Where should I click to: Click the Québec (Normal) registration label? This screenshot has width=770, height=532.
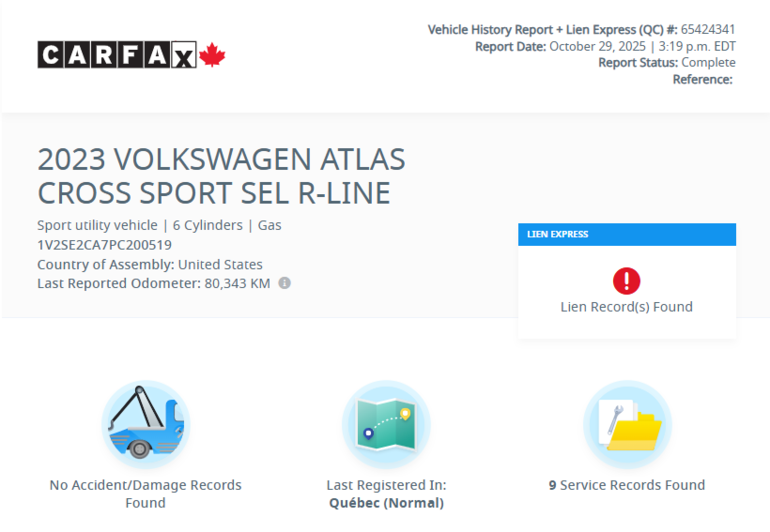coord(386,503)
